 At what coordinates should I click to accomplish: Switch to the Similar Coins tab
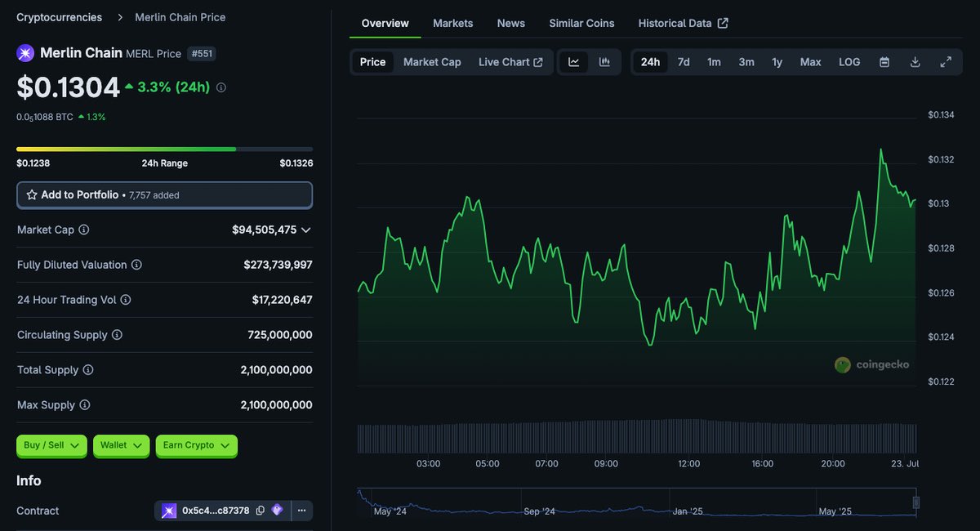(581, 23)
